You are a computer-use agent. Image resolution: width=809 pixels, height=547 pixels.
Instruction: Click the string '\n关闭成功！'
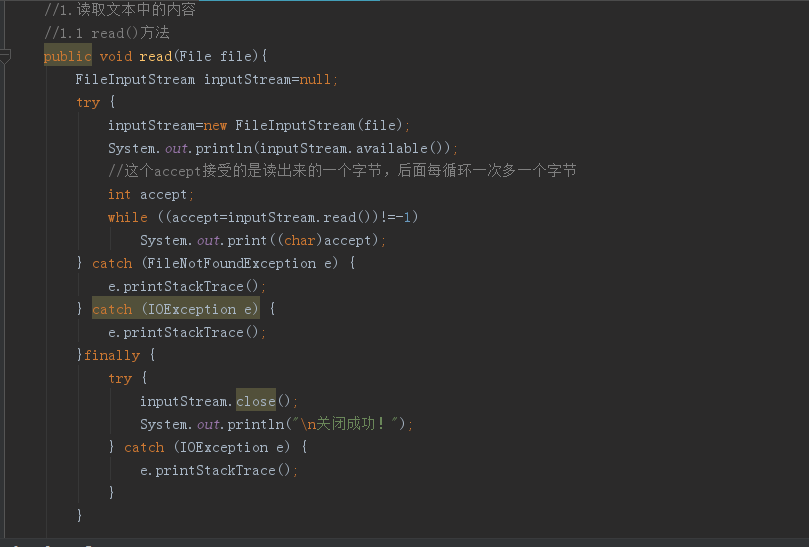345,424
